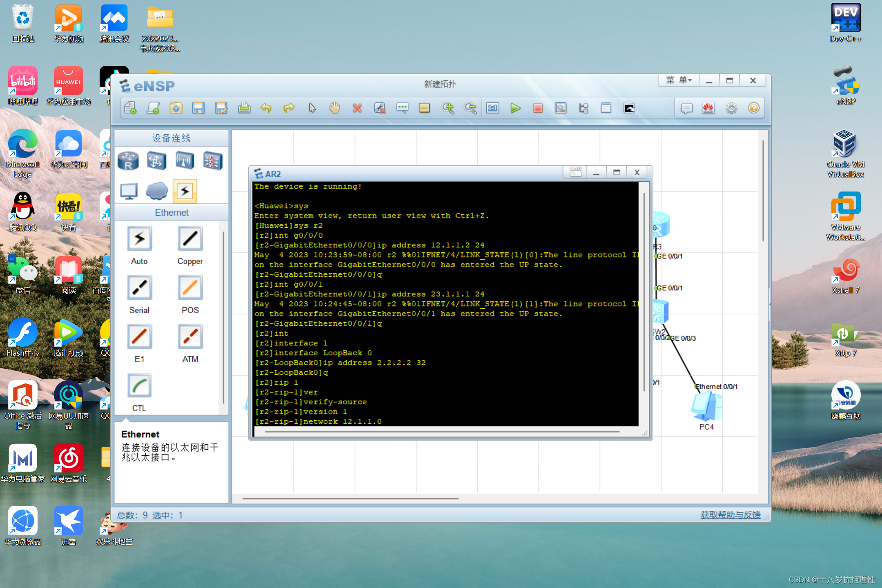The image size is (882, 588).
Task: Choose the Copper cable type
Action: pyautogui.click(x=190, y=239)
